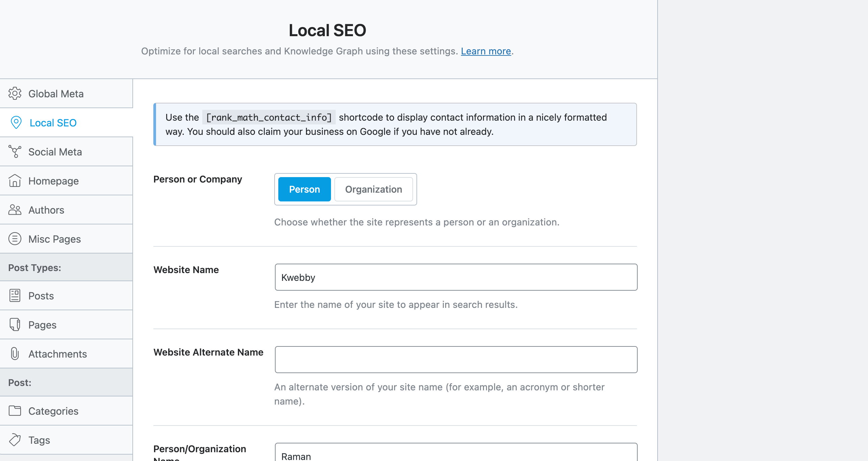
Task: Click the Posts document icon
Action: point(15,296)
